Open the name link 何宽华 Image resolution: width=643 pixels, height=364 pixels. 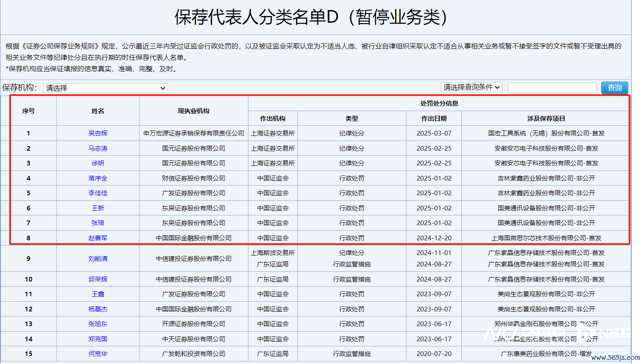[x=98, y=353]
